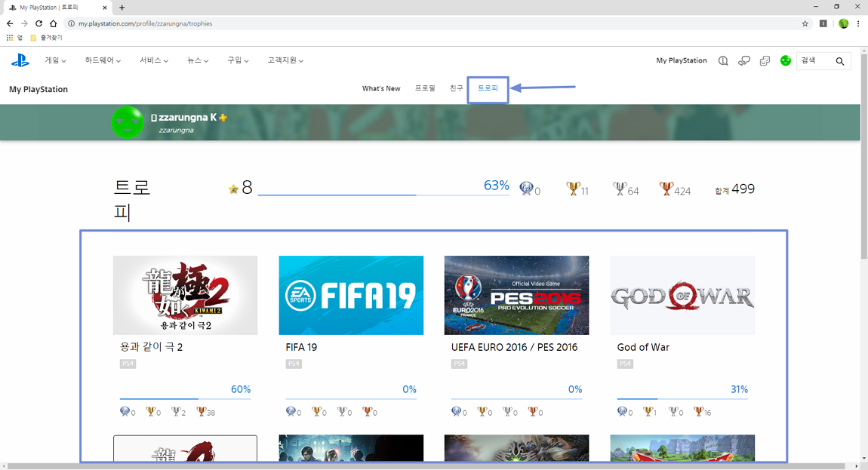Click the 검색 search input field
Screen dimensions: 868x470
(815, 61)
